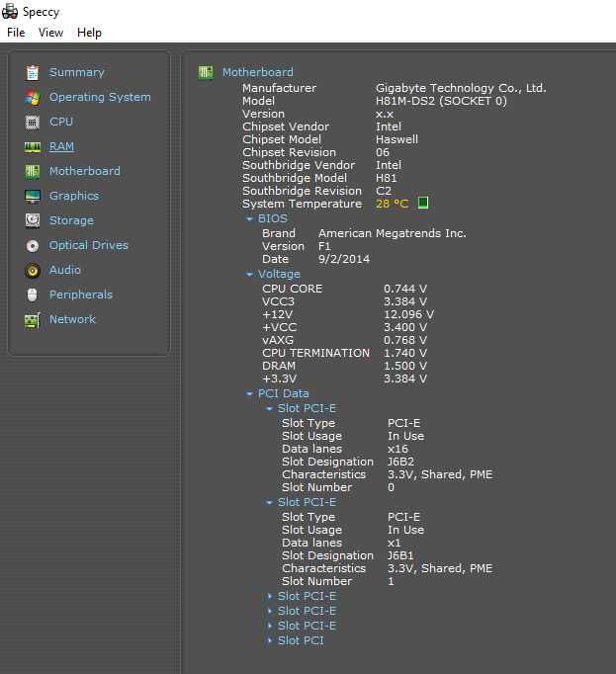Expand the fifth Slot PCI-E entry
616x674 pixels.
click(x=270, y=626)
